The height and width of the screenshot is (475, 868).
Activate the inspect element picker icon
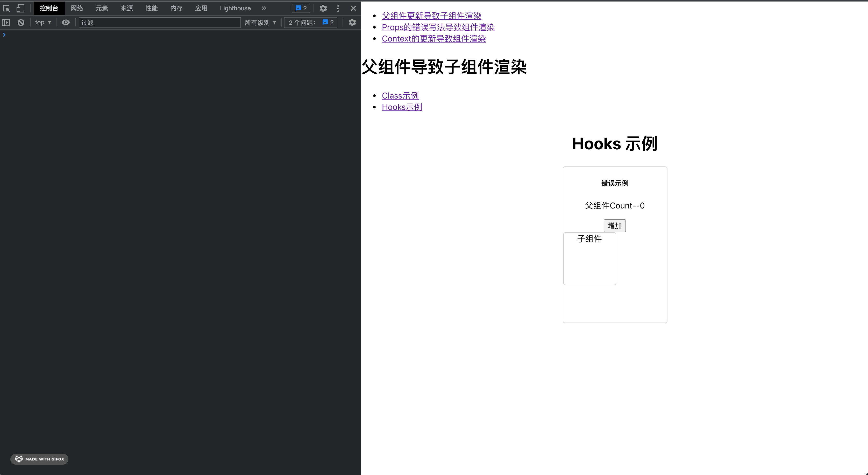[6, 9]
